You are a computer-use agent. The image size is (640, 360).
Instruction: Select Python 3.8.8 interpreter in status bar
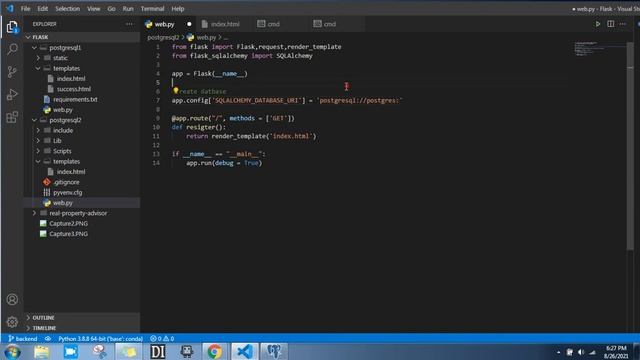[x=100, y=339]
